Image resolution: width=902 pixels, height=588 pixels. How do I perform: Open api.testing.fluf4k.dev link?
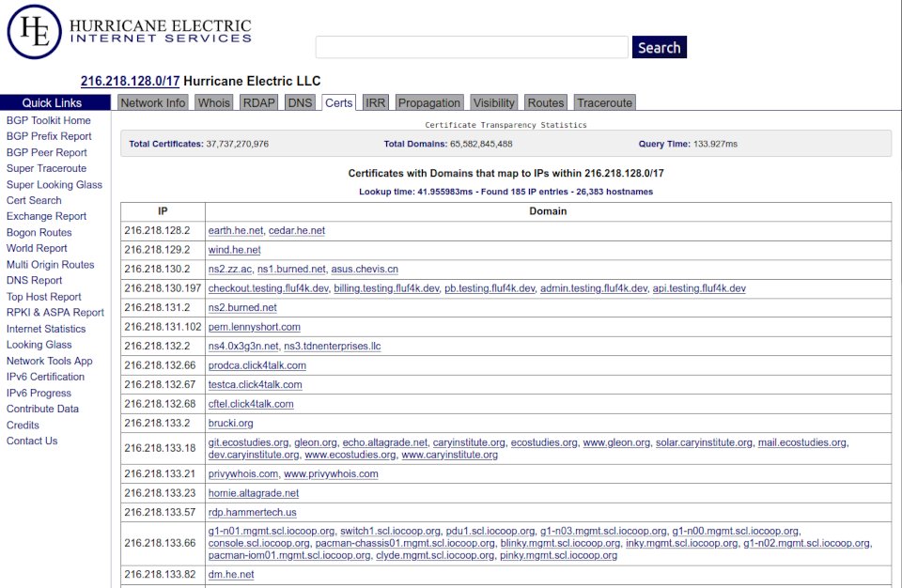point(699,288)
